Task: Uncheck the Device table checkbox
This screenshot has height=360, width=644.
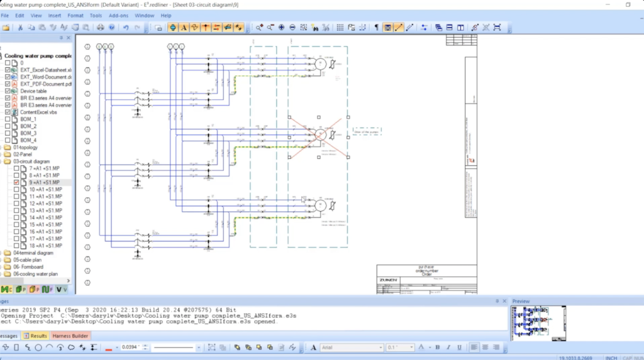Action: click(8, 91)
